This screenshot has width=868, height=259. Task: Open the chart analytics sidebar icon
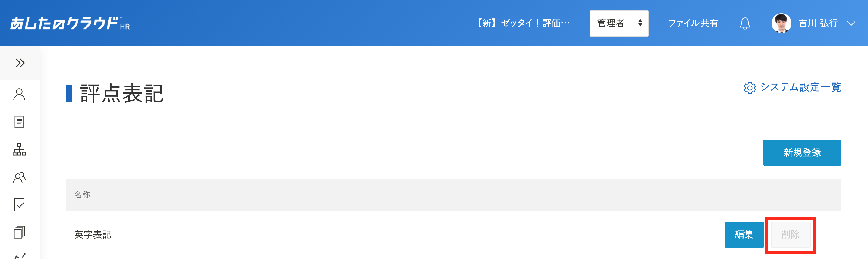coord(20,256)
